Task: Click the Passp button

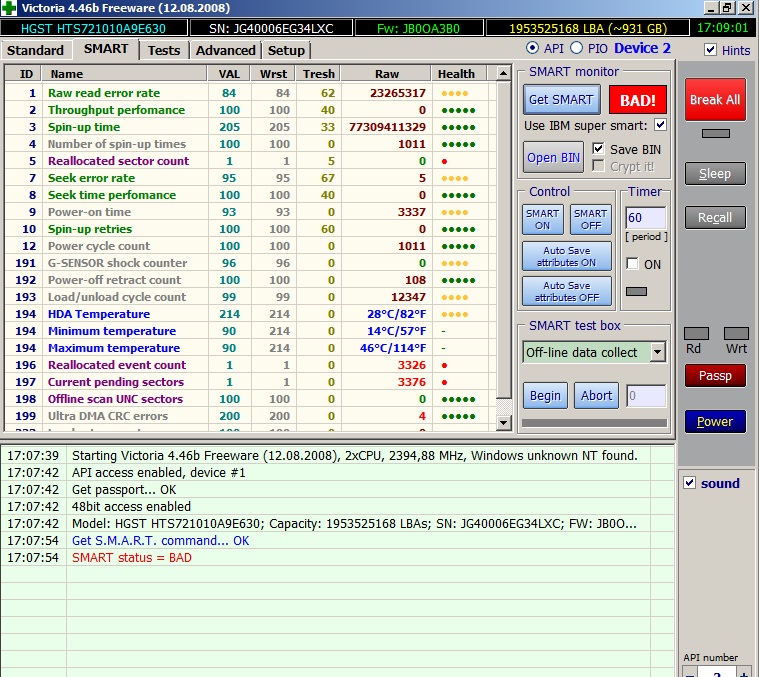Action: [x=715, y=376]
